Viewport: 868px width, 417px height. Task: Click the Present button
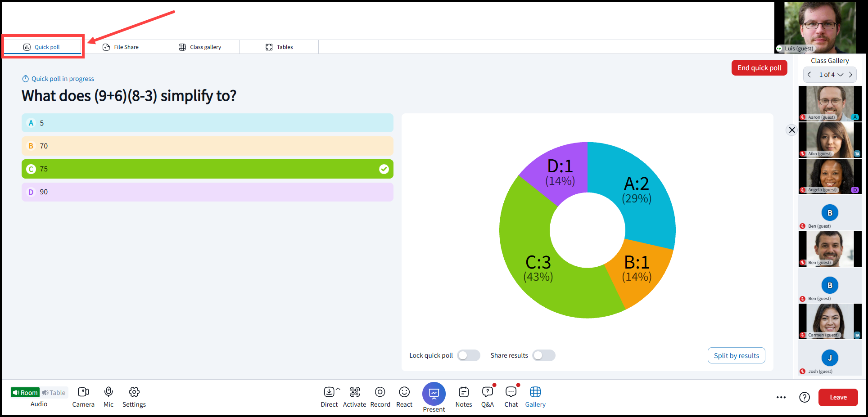tap(434, 394)
